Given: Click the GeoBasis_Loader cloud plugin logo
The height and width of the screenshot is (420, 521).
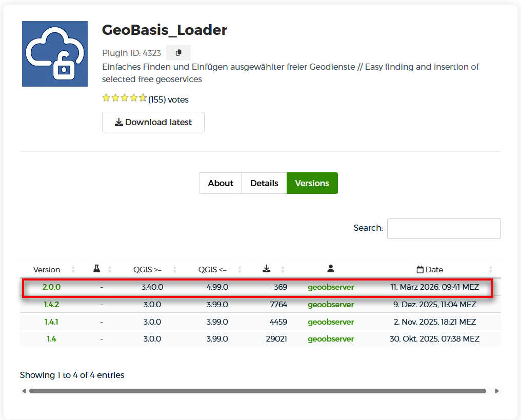Looking at the screenshot, I should [x=55, y=54].
